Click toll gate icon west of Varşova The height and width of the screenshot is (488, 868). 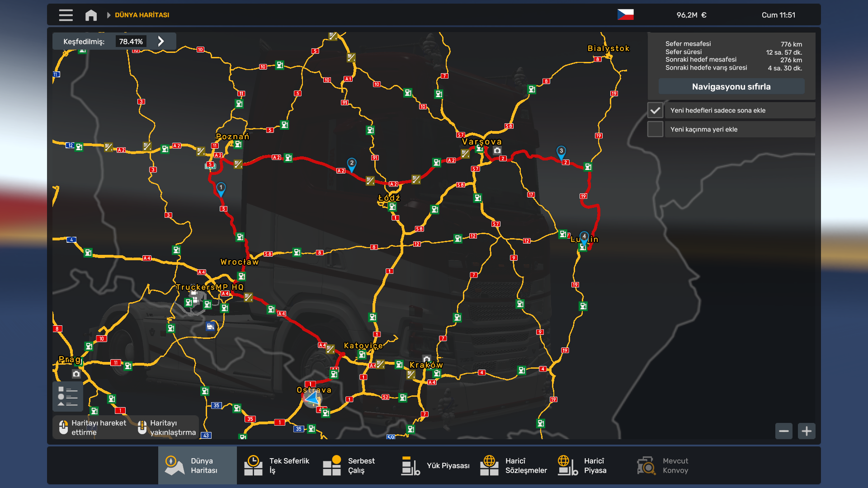tap(465, 154)
